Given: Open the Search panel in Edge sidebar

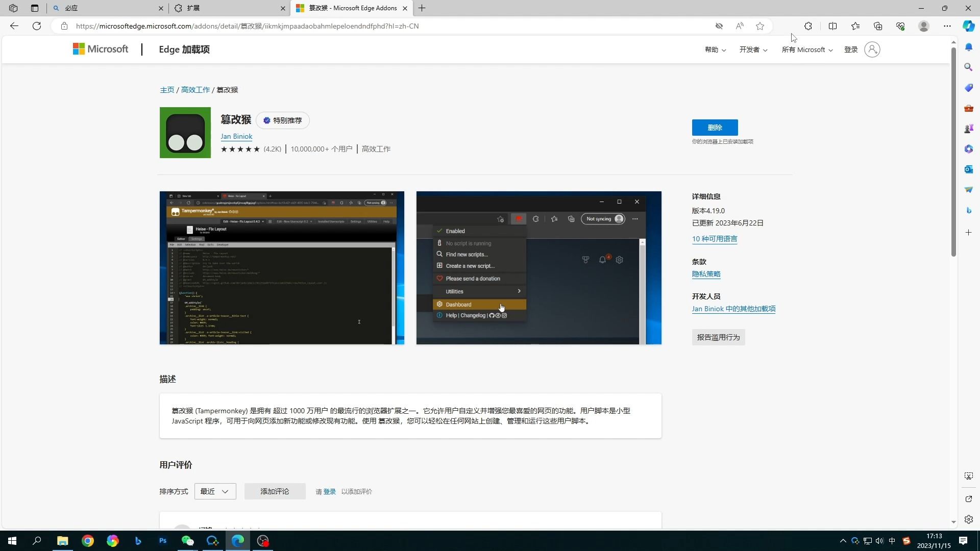Looking at the screenshot, I should pyautogui.click(x=969, y=67).
